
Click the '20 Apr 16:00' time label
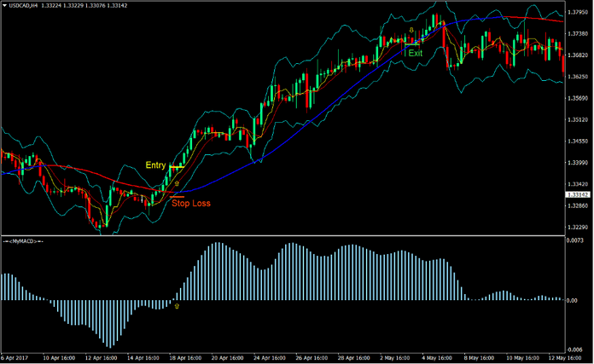(x=227, y=358)
